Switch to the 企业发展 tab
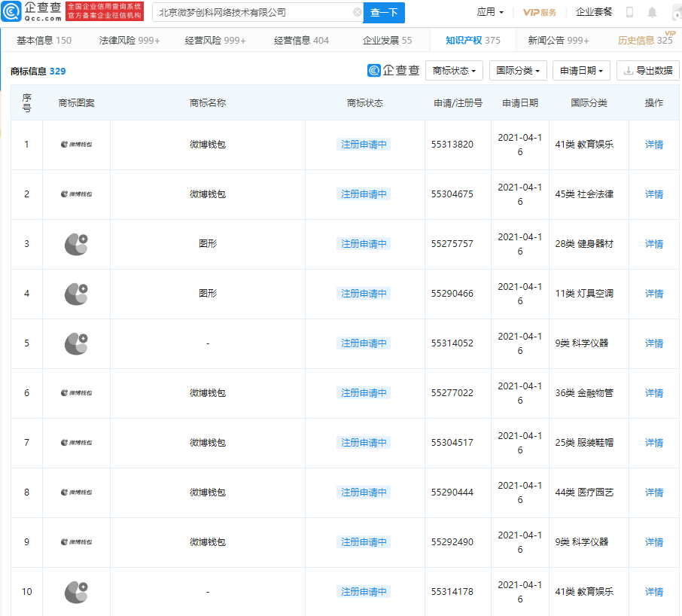682x616 pixels. tap(387, 41)
